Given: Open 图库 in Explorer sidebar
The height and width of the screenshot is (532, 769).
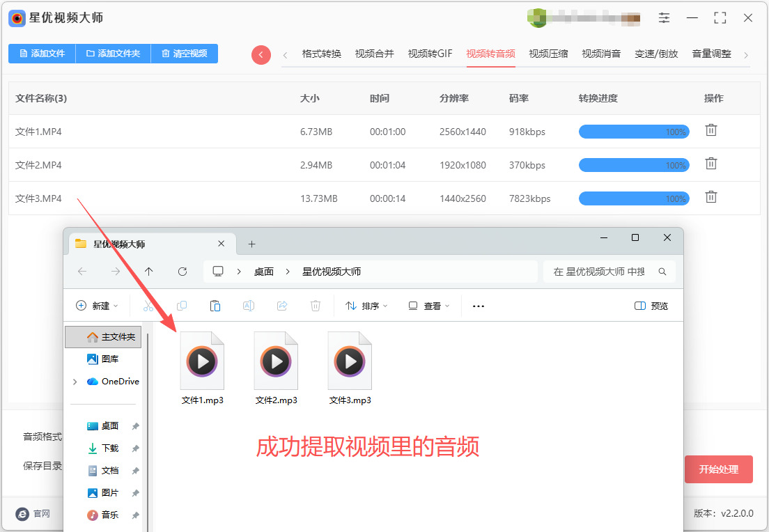Looking at the screenshot, I should point(103,359).
